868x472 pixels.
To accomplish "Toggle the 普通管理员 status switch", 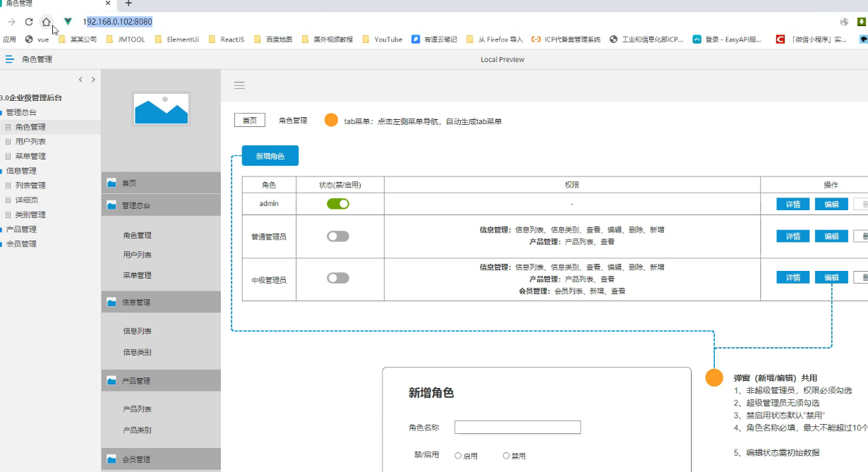I will pos(338,236).
